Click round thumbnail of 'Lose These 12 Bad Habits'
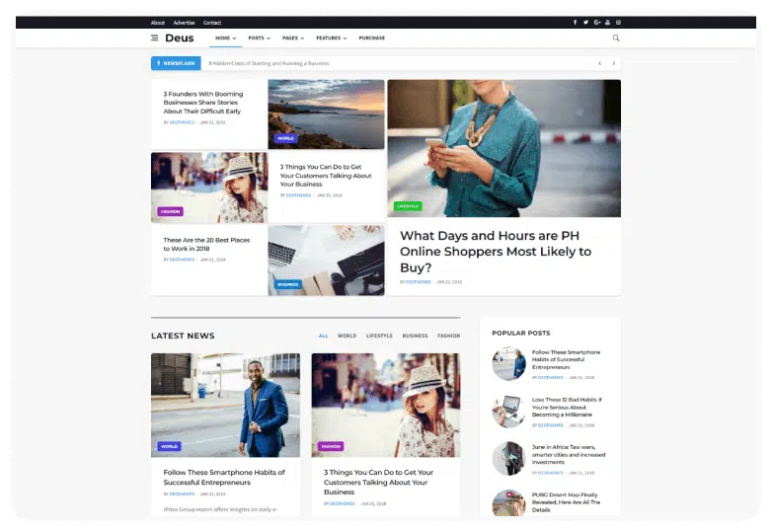Screen dimensions: 772x532 tap(508, 411)
